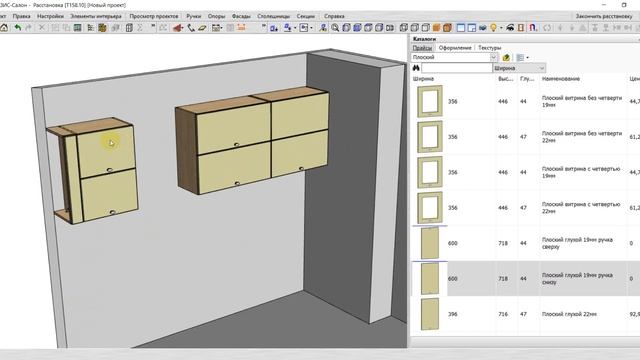Screen dimensions: 640x360
Task: Open the Ручки menu
Action: [x=193, y=16]
